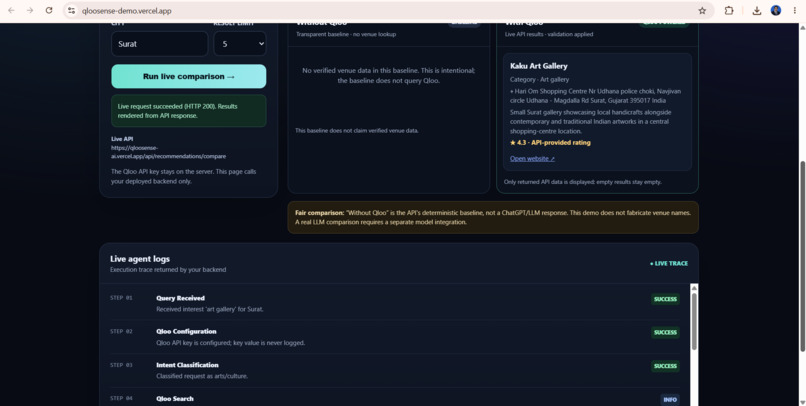This screenshot has width=806, height=406.
Task: Click the No verified venue data baseline message
Action: (388, 76)
